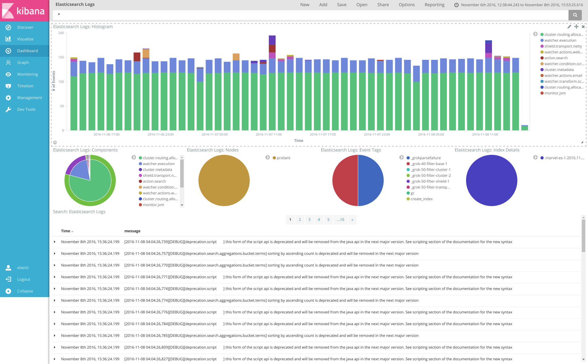588x364 pixels.
Task: Click Options in top menu
Action: click(407, 5)
